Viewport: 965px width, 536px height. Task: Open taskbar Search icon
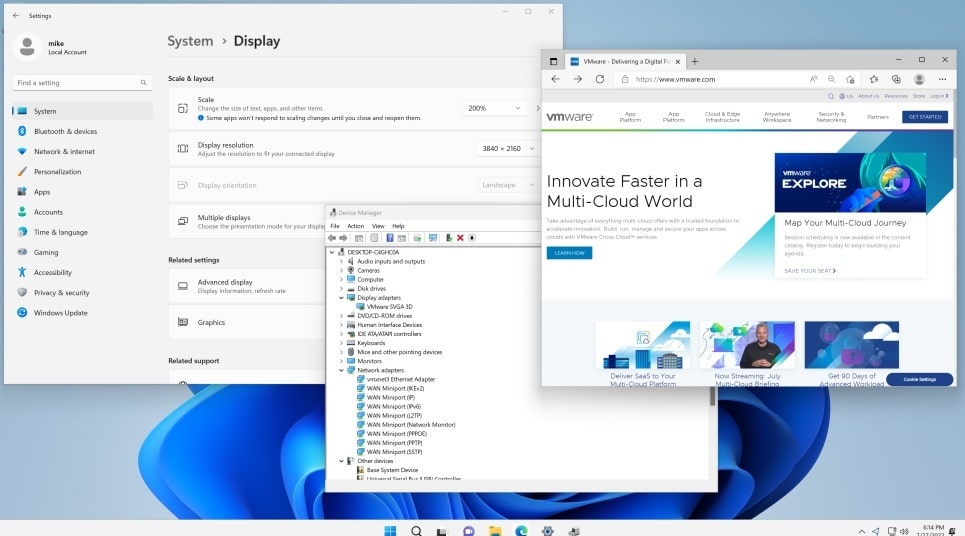tap(417, 531)
